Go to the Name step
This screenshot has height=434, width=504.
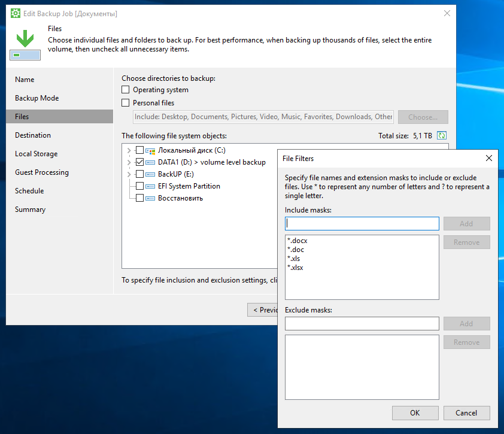pyautogui.click(x=59, y=80)
